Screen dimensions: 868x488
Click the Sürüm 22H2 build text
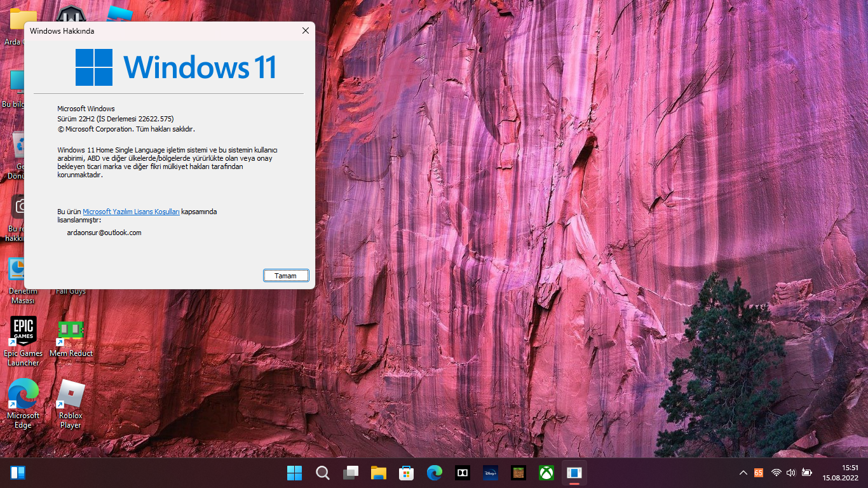pyautogui.click(x=115, y=119)
